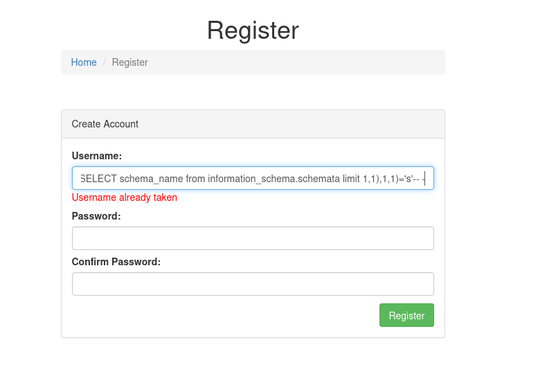The width and height of the screenshot is (556, 392).
Task: Focus the Confirm Password input field
Action: pos(253,284)
